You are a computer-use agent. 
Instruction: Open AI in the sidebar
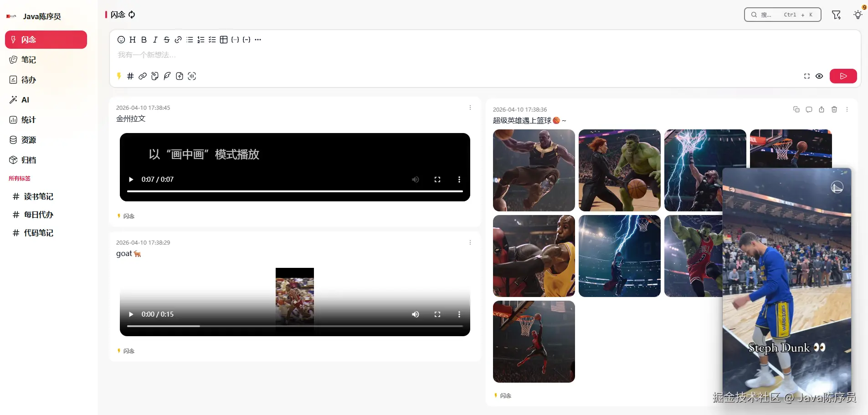46,100
